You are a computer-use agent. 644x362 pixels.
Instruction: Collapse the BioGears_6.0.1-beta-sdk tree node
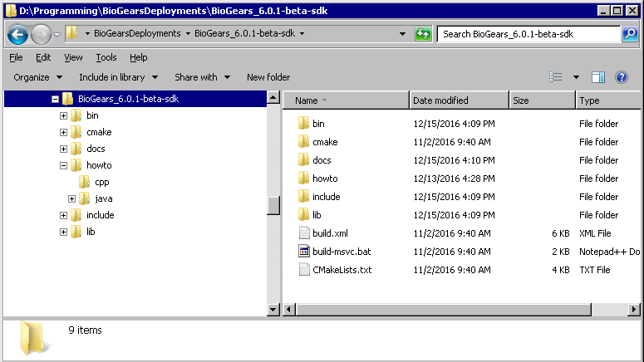(55, 99)
